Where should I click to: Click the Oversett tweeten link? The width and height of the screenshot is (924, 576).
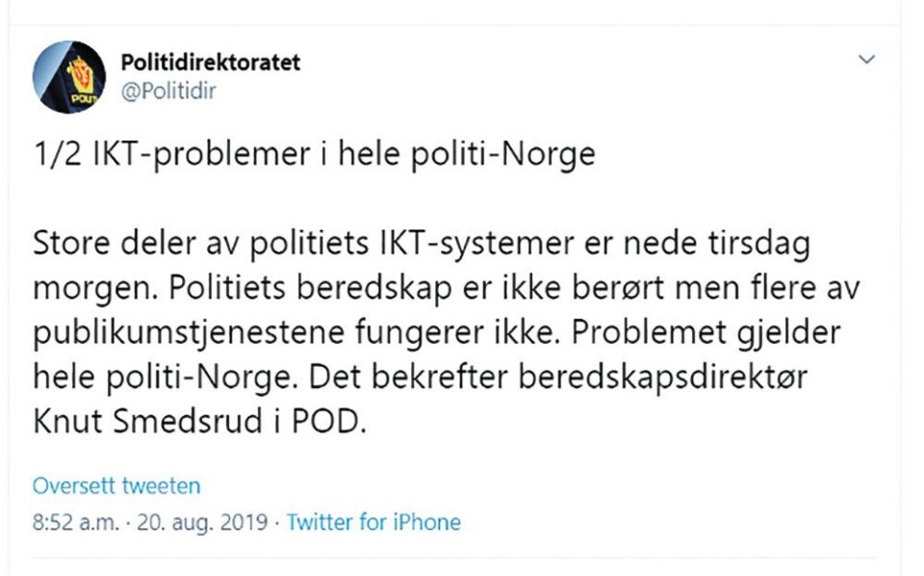pos(116,485)
